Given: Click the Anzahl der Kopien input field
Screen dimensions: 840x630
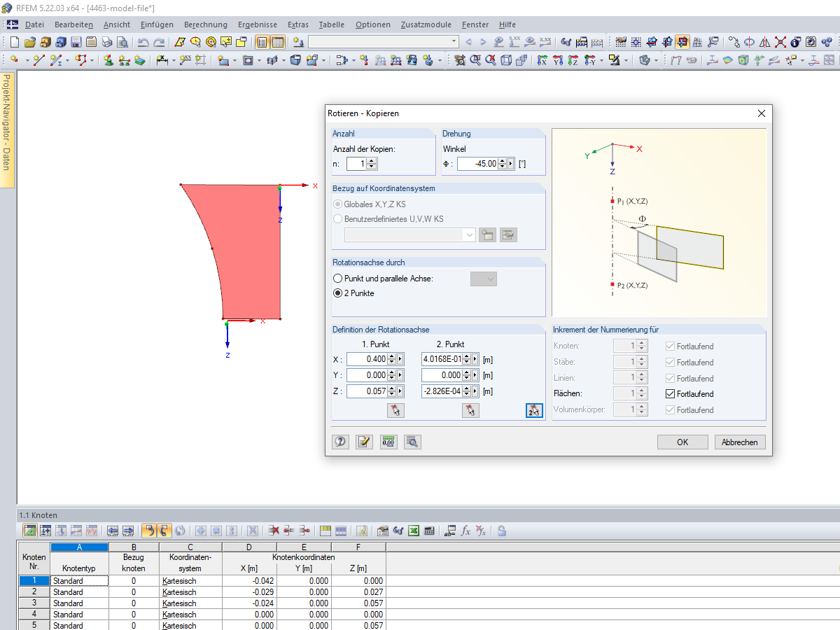Looking at the screenshot, I should [356, 164].
